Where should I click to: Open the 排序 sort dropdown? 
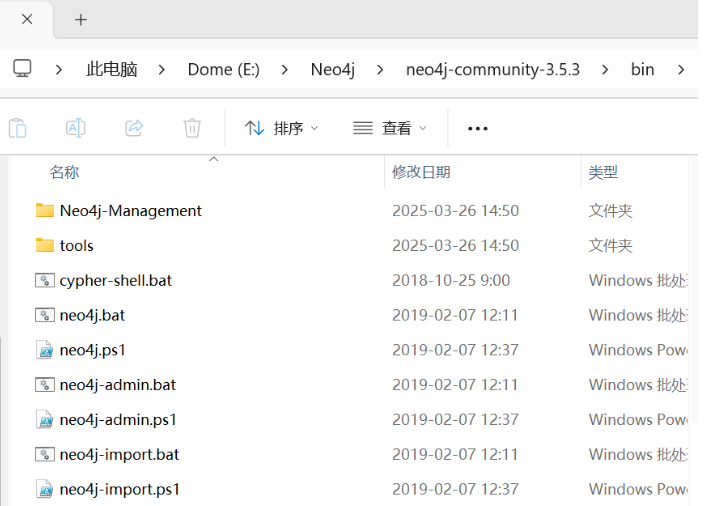(x=282, y=128)
